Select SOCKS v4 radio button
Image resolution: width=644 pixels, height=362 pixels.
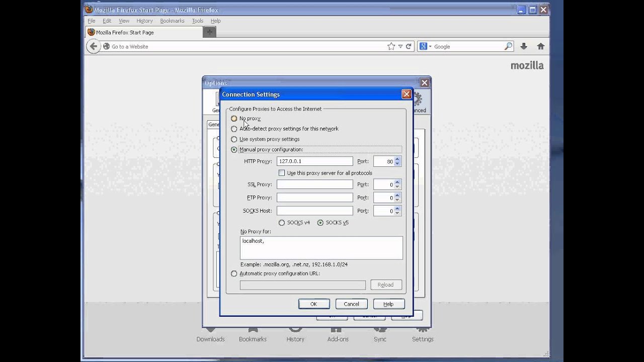tap(282, 222)
